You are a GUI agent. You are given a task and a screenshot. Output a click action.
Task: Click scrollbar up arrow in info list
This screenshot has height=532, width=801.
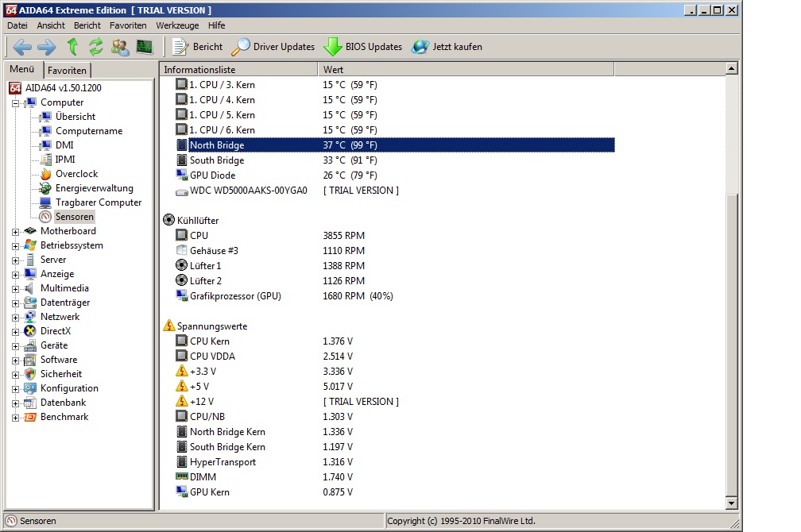click(732, 68)
